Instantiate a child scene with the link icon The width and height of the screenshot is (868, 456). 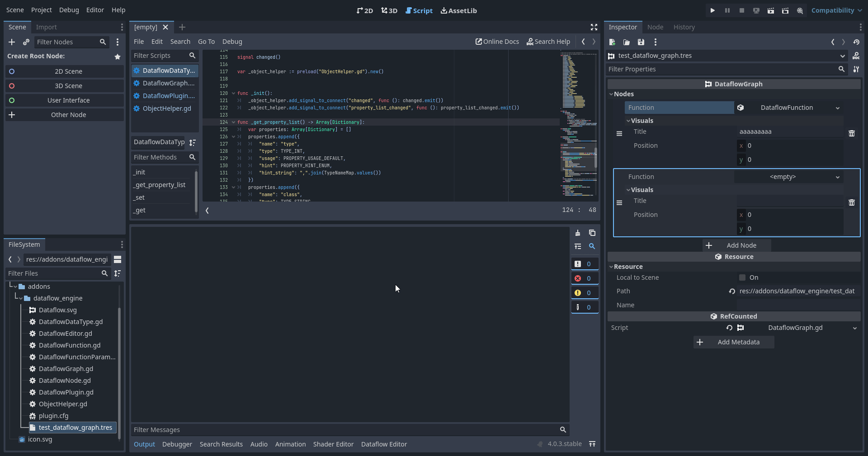[26, 42]
